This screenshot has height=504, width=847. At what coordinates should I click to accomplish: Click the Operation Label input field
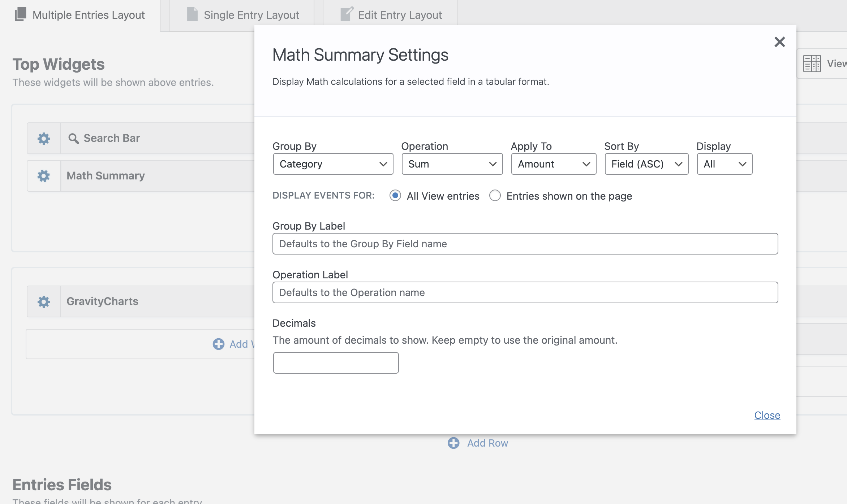tap(525, 292)
